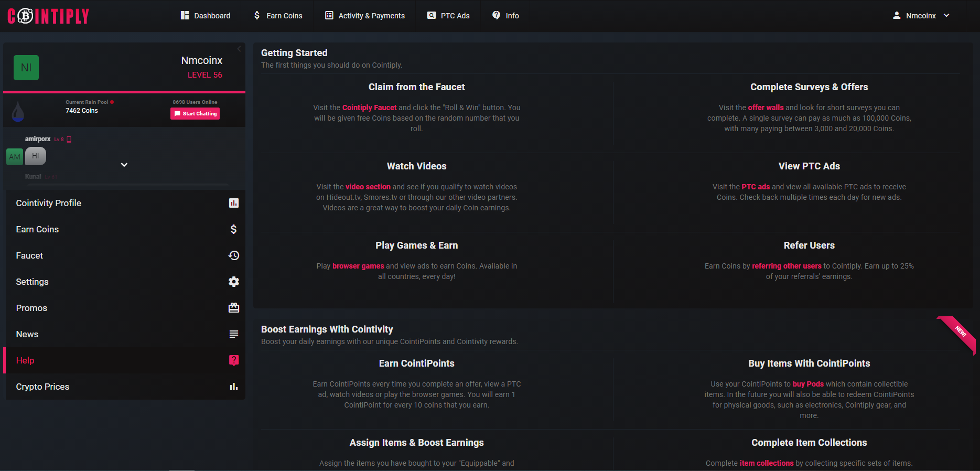980x471 pixels.
Task: Click the Start Chatting button
Action: coord(195,114)
